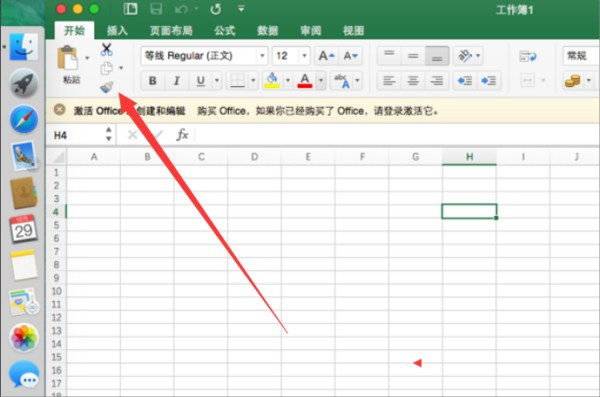The width and height of the screenshot is (600, 397).
Task: Increase font size button
Action: [326, 56]
